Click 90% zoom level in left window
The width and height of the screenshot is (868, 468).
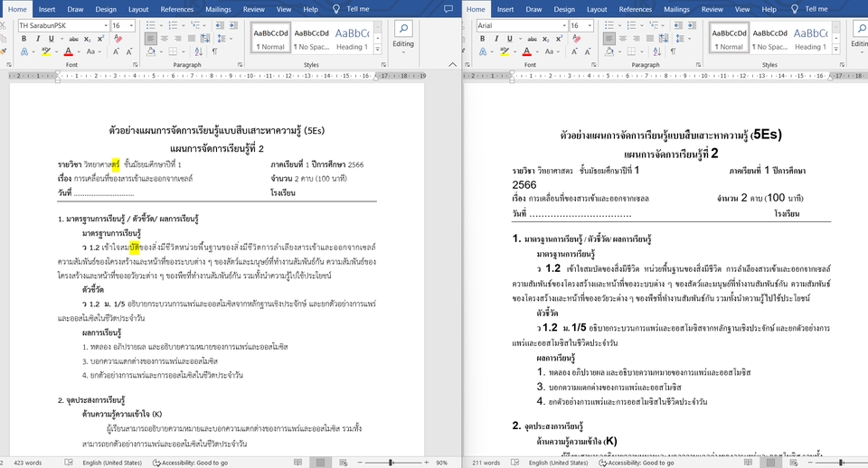click(441, 463)
